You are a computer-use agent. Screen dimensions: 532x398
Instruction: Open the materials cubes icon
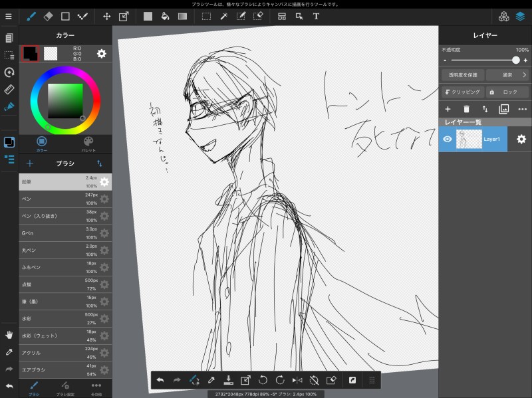click(x=504, y=16)
